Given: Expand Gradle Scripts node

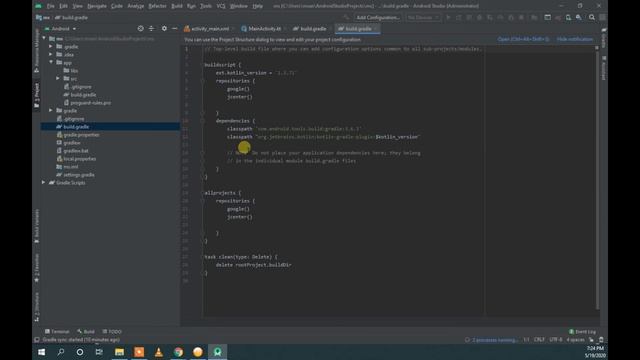Looking at the screenshot, I should (x=44, y=182).
